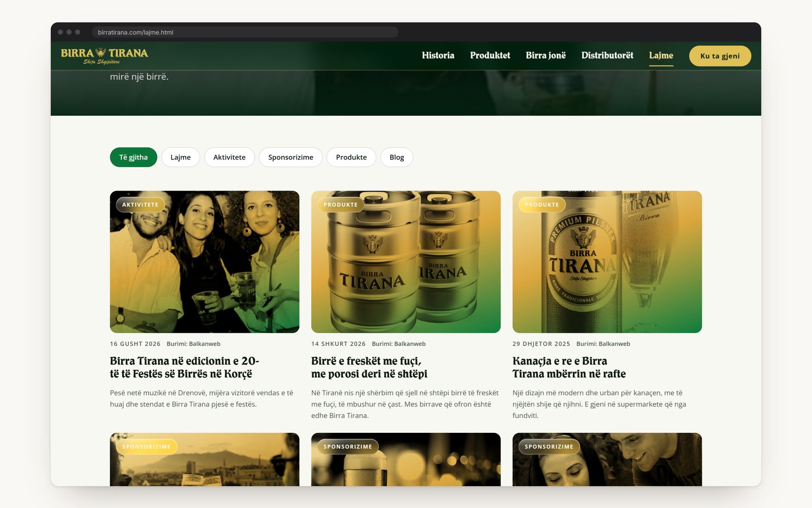Image resolution: width=812 pixels, height=508 pixels.
Task: Go to Produktet in the navigation
Action: coord(490,55)
